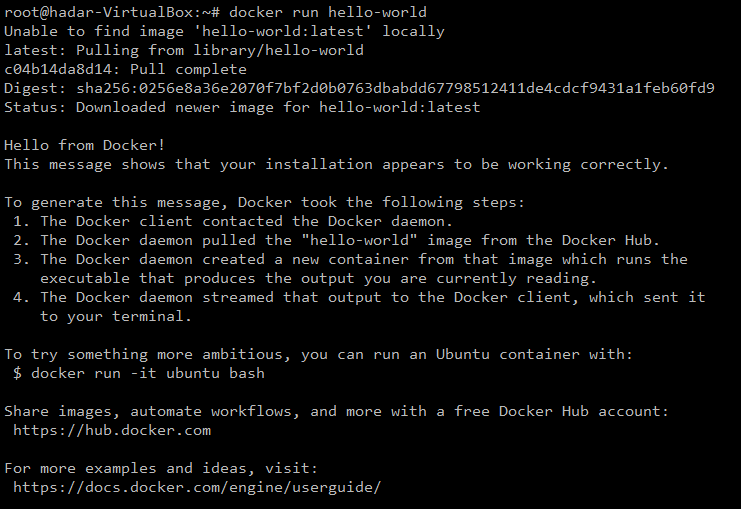Click the 'latest: Pulling from library/hello-world' line

point(184,51)
